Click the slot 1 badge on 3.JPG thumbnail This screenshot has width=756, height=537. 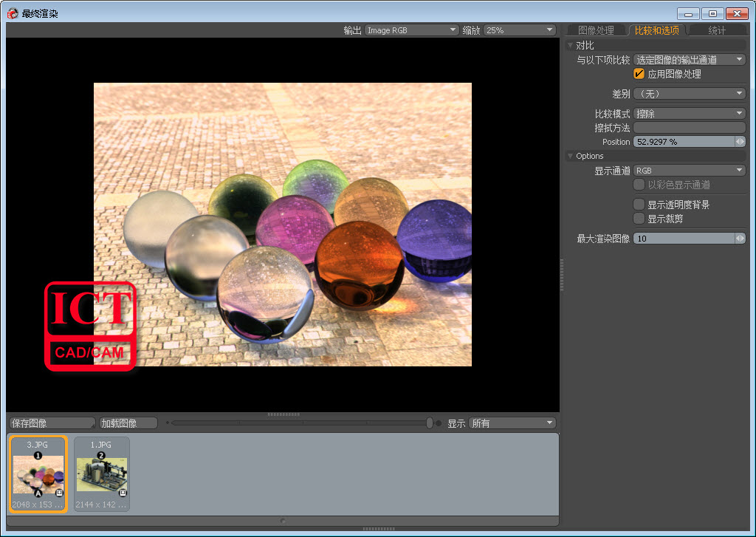[x=38, y=456]
